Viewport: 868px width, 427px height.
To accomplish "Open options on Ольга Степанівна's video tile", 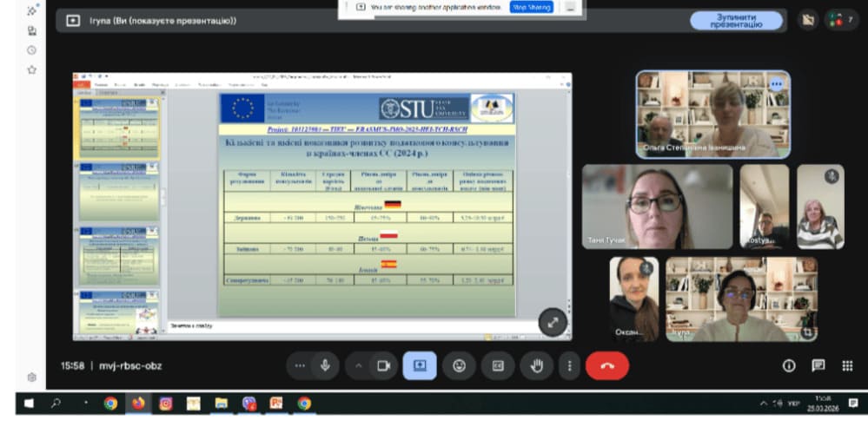I will click(776, 84).
